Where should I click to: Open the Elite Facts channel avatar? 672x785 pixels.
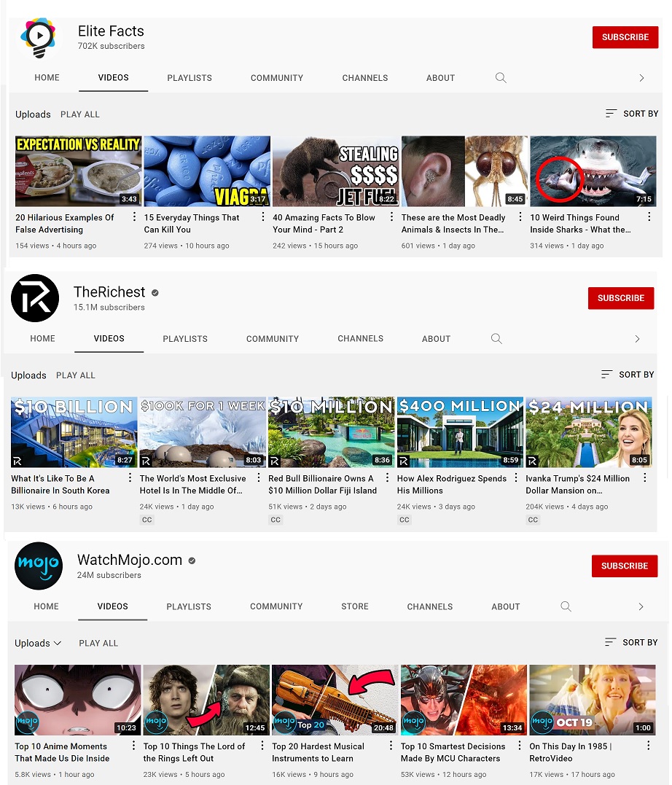pyautogui.click(x=38, y=38)
